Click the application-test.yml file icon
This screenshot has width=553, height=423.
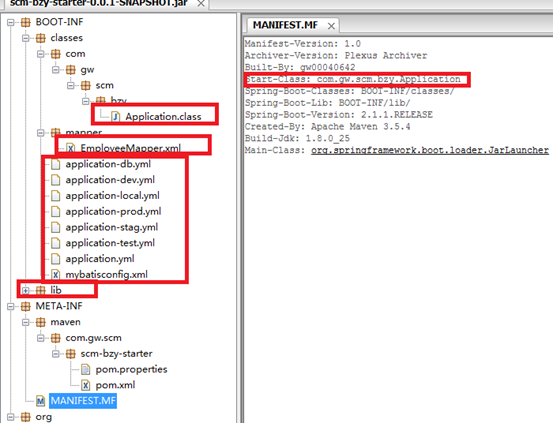pyautogui.click(x=55, y=243)
